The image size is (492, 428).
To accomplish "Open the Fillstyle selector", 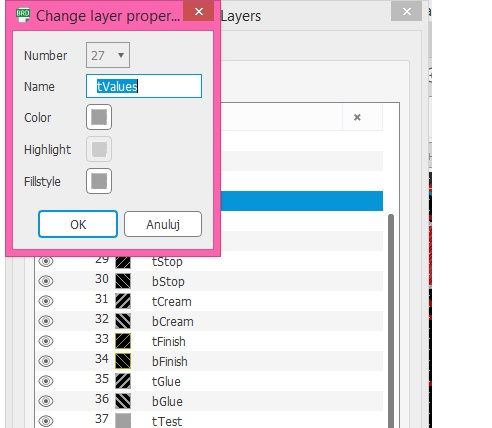I will (x=99, y=181).
